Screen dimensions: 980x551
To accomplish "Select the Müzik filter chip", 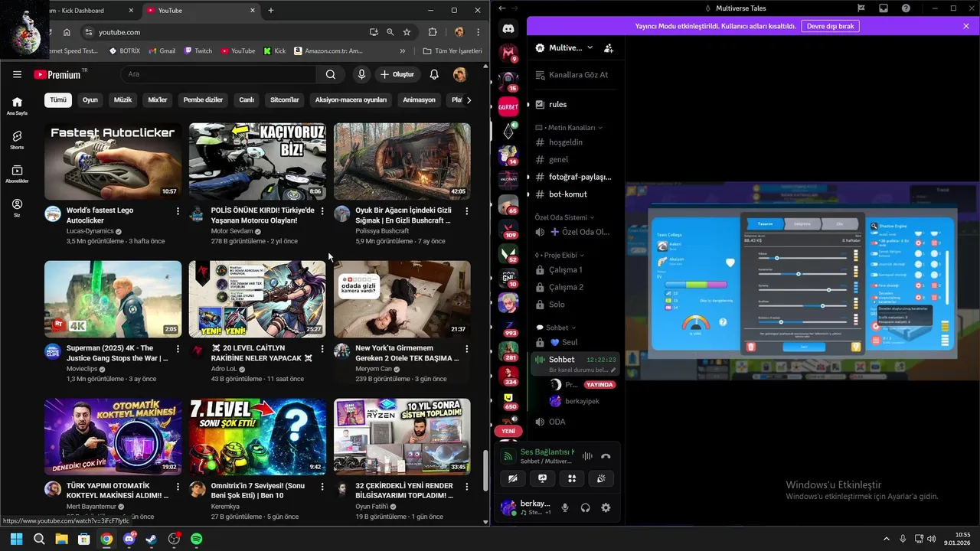I will click(x=122, y=99).
